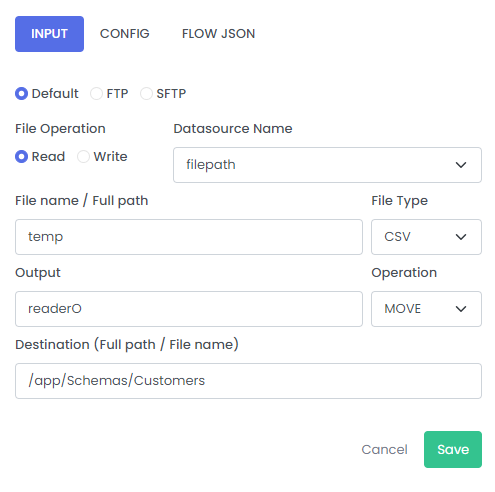Viewport: 495px width, 492px height.
Task: Focus the File name / Full path field
Action: (x=189, y=237)
